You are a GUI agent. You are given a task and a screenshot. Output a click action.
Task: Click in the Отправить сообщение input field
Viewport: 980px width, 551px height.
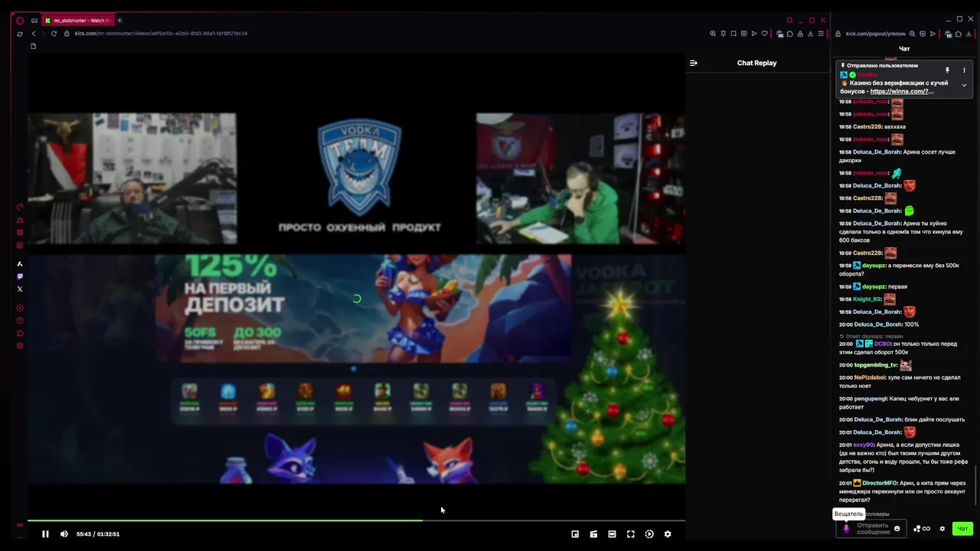coord(874,529)
